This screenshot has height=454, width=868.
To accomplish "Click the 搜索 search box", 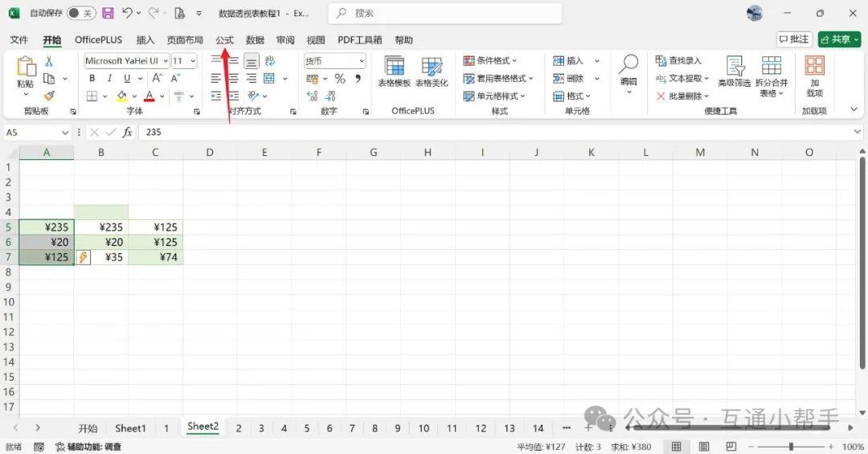I will (x=445, y=13).
